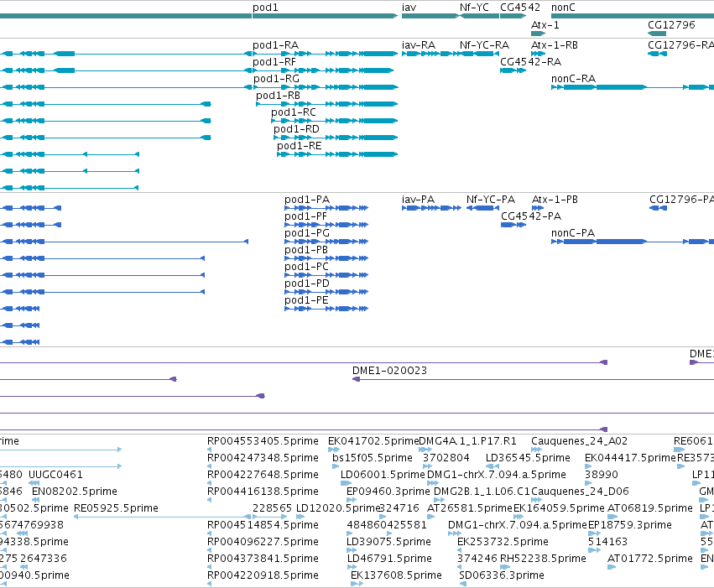Viewport: 714px width, 588px height.
Task: Click the CG12796 gene label
Action: point(671,25)
